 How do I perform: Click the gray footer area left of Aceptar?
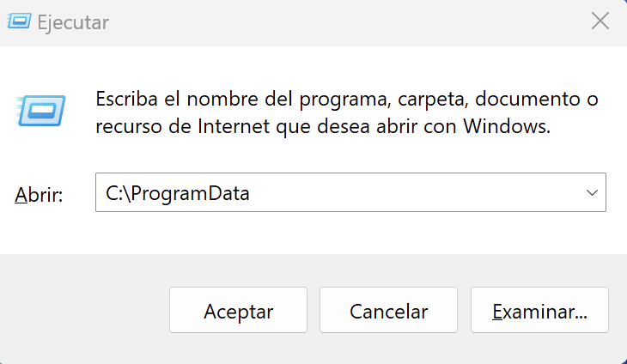pos(84,308)
